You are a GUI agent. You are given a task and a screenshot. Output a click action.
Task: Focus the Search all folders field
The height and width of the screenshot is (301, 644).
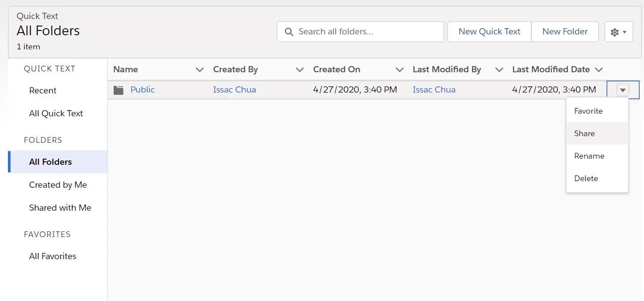coord(360,32)
